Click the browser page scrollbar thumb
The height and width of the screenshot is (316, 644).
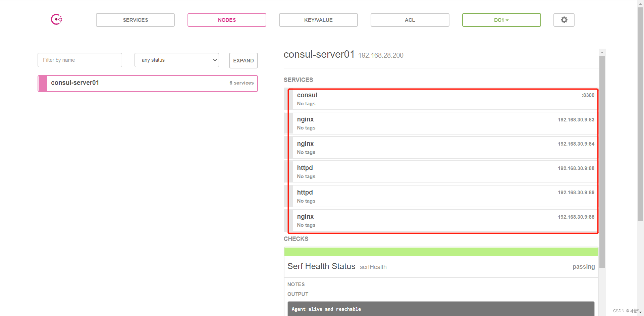tap(640, 114)
